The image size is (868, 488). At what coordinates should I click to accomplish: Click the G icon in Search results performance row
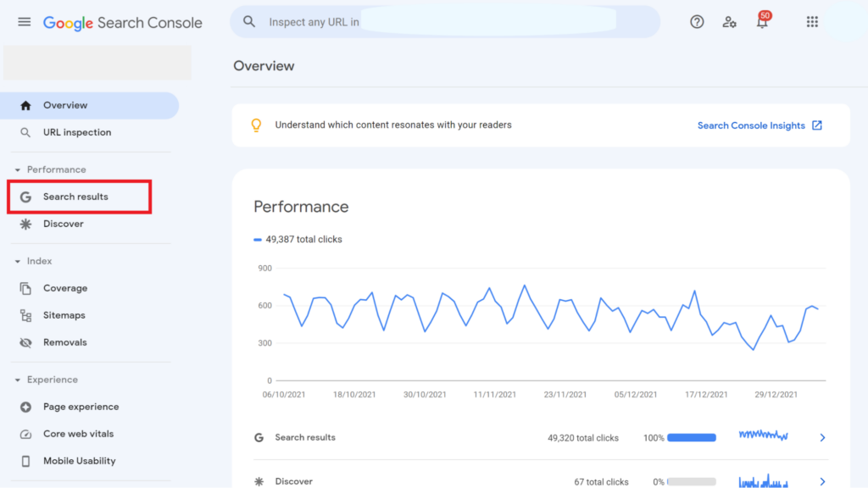tap(259, 438)
